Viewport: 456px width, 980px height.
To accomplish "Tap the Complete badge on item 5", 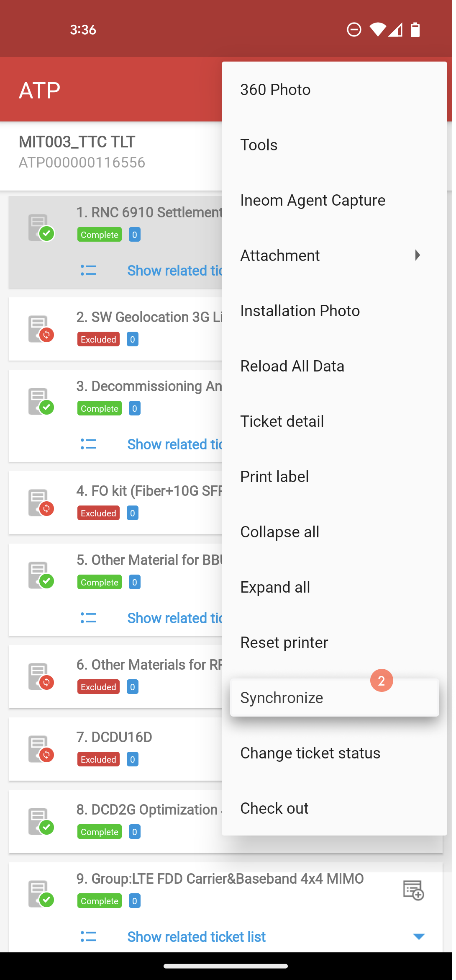I will click(x=100, y=582).
